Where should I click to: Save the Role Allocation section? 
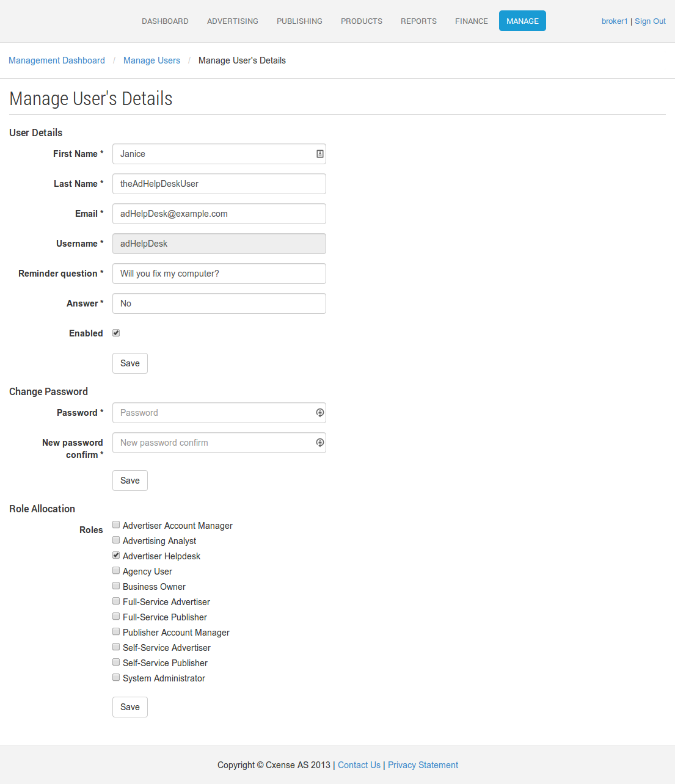130,707
